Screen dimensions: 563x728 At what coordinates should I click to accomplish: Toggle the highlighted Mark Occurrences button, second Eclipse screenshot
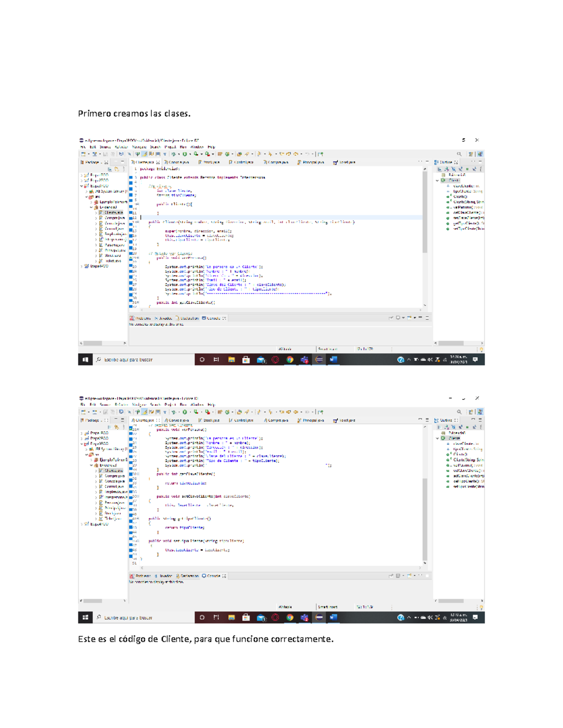click(x=145, y=412)
